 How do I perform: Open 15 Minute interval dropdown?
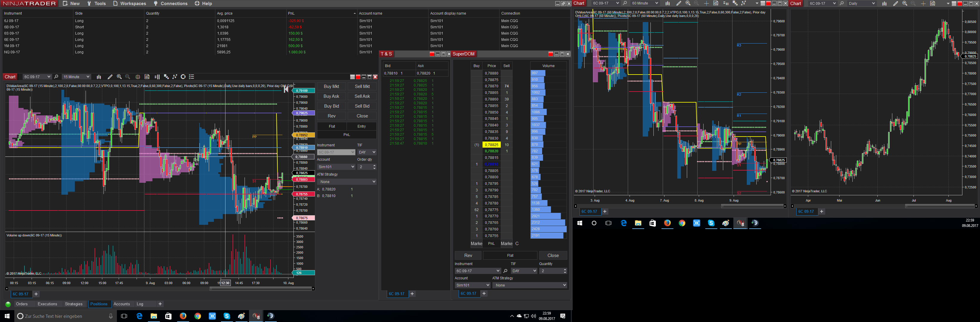[76, 77]
